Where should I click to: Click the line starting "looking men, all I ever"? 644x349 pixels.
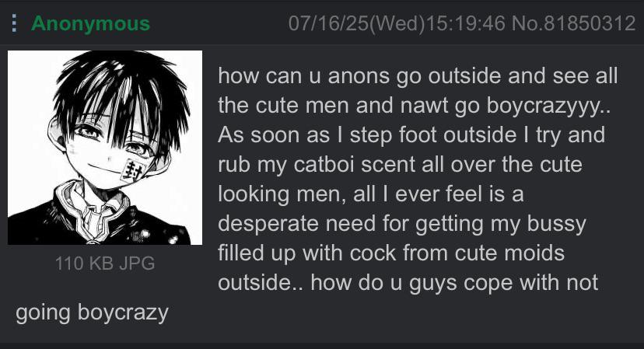tap(371, 194)
